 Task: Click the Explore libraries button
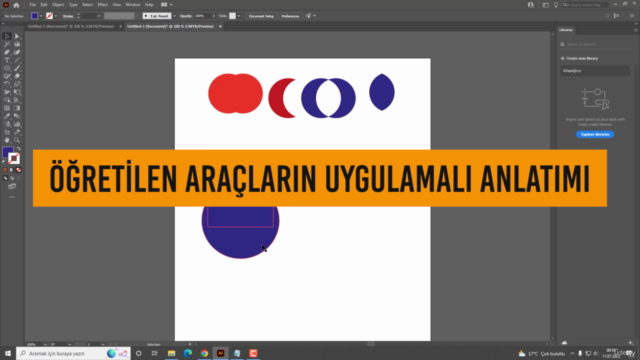(595, 134)
